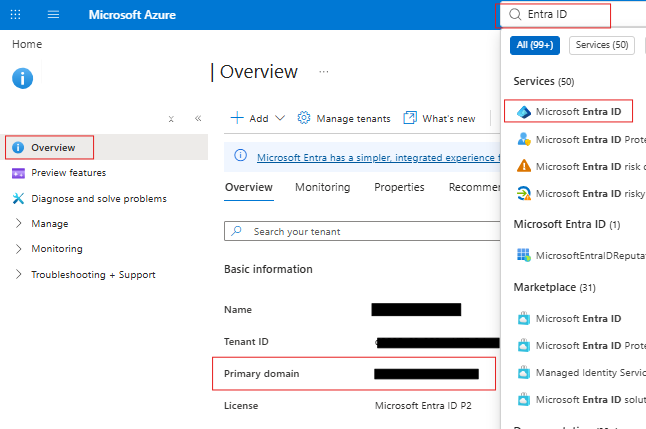Viewport: 646px width, 429px height.
Task: Open Preview features in sidebar
Action: tap(68, 173)
